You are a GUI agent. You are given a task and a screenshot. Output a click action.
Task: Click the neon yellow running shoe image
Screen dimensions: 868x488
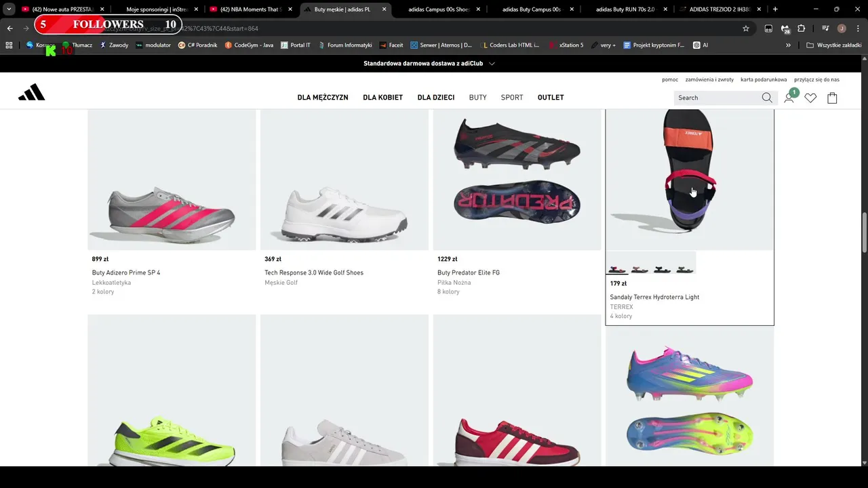click(x=172, y=390)
